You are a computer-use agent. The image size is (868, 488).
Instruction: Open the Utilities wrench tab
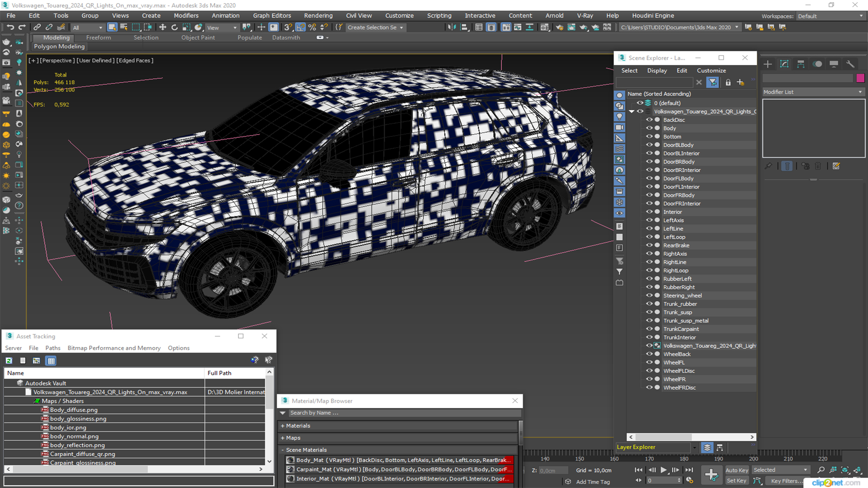click(850, 64)
